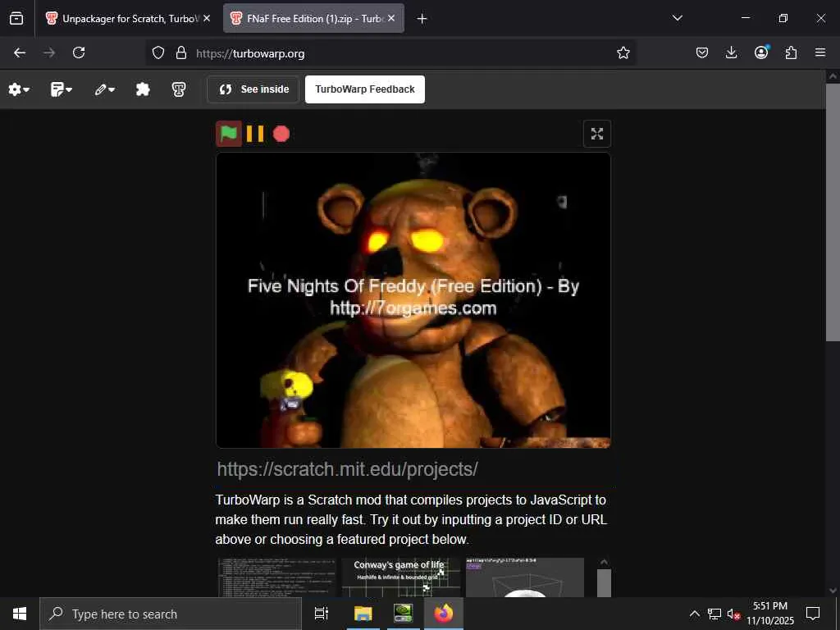
Task: Open tracking protection shield icon
Action: pyautogui.click(x=158, y=53)
